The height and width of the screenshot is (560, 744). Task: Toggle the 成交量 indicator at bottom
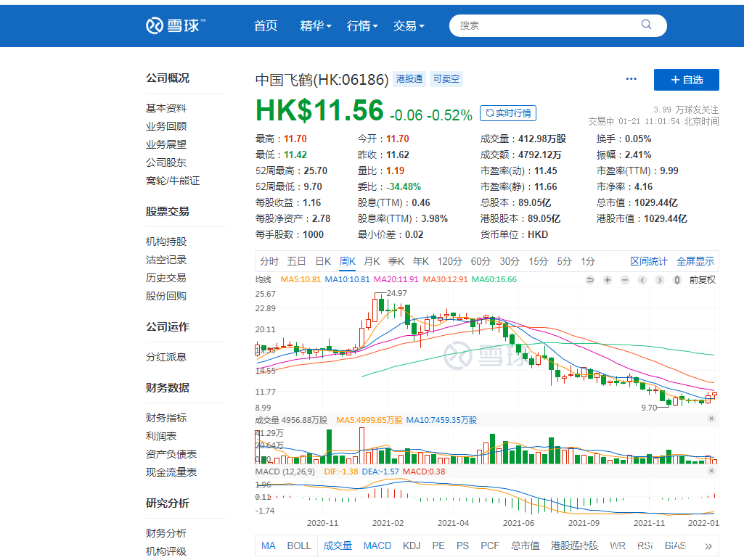point(338,545)
